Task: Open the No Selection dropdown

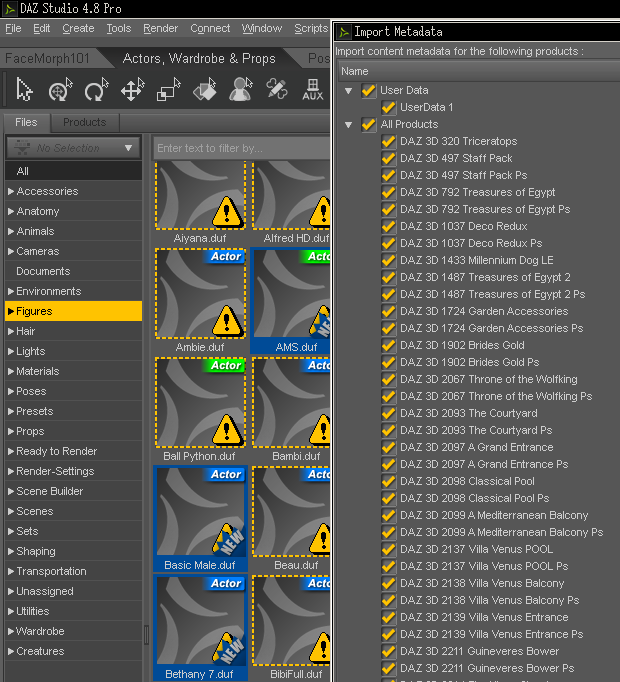Action: pyautogui.click(x=73, y=148)
